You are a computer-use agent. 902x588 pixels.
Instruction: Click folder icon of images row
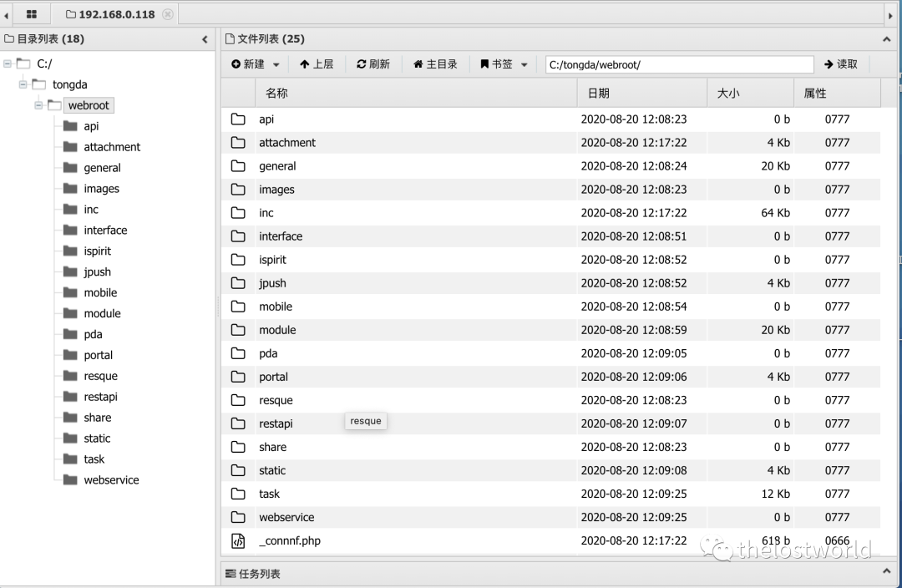pos(238,190)
